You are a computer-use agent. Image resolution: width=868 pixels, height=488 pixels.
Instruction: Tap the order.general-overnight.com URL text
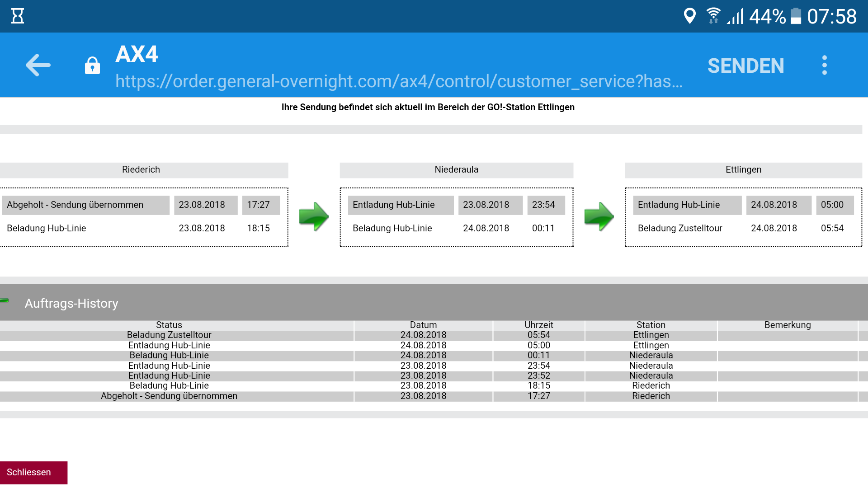(x=399, y=81)
